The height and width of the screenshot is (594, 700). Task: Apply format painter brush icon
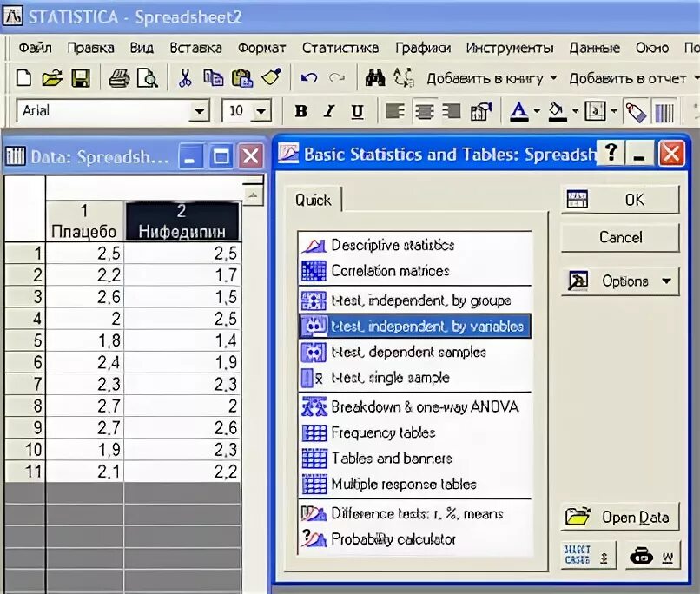[x=272, y=77]
